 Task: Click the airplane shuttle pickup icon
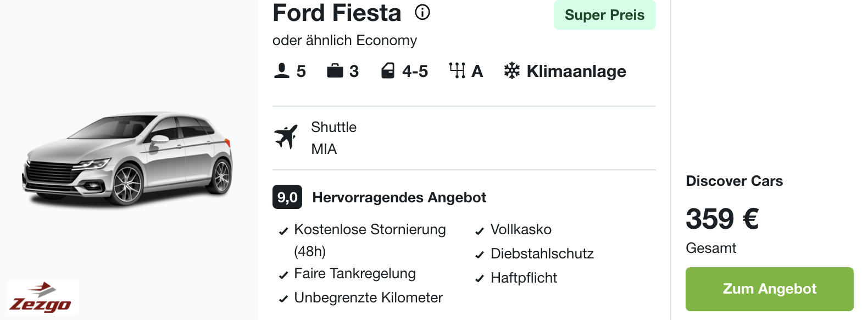pos(286,137)
